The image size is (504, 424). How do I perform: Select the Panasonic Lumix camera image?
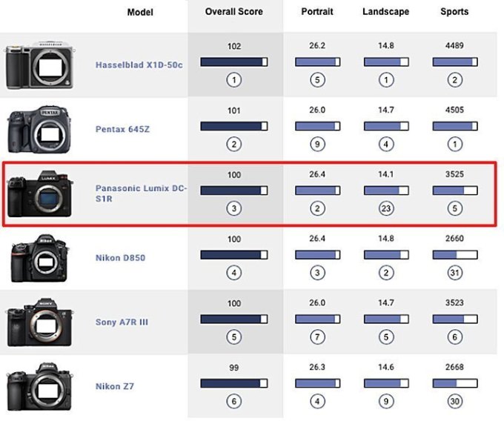(40, 193)
